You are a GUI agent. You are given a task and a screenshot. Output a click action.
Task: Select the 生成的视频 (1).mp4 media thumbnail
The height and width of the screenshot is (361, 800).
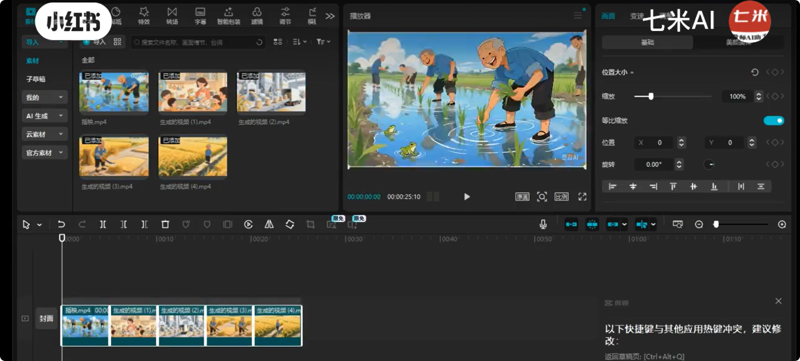coord(193,92)
